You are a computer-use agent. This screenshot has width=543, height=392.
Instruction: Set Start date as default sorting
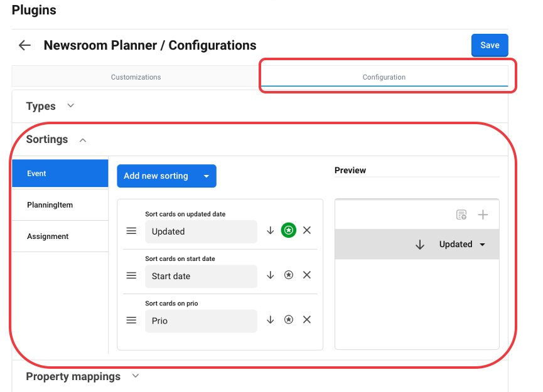pyautogui.click(x=288, y=275)
